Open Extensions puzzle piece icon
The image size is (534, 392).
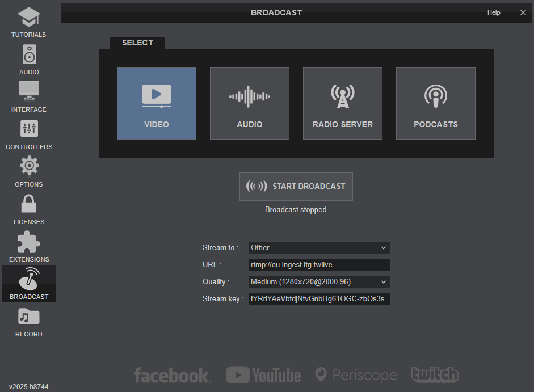point(28,247)
